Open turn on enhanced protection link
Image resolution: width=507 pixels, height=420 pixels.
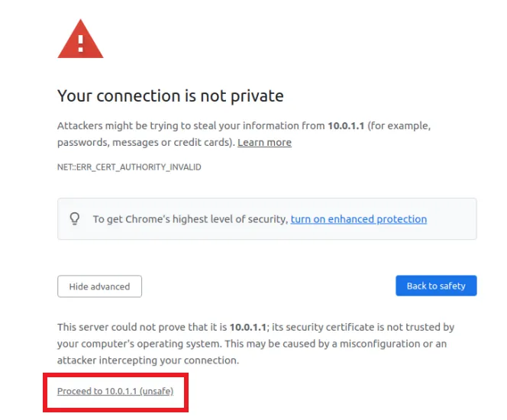(359, 219)
